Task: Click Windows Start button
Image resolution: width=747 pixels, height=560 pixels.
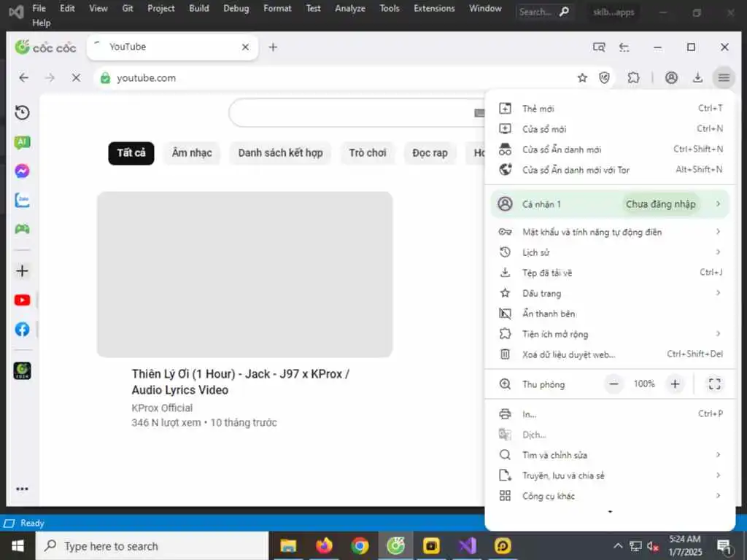Action: tap(18, 545)
